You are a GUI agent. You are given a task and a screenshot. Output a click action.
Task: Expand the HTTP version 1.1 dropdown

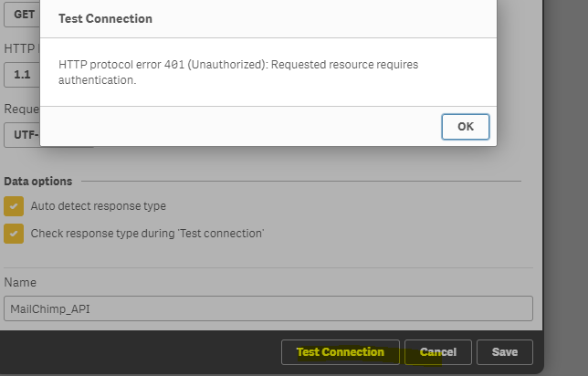pos(22,74)
